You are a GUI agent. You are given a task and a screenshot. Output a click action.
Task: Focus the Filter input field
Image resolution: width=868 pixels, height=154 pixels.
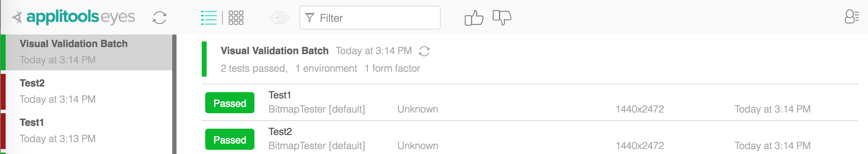click(x=370, y=18)
